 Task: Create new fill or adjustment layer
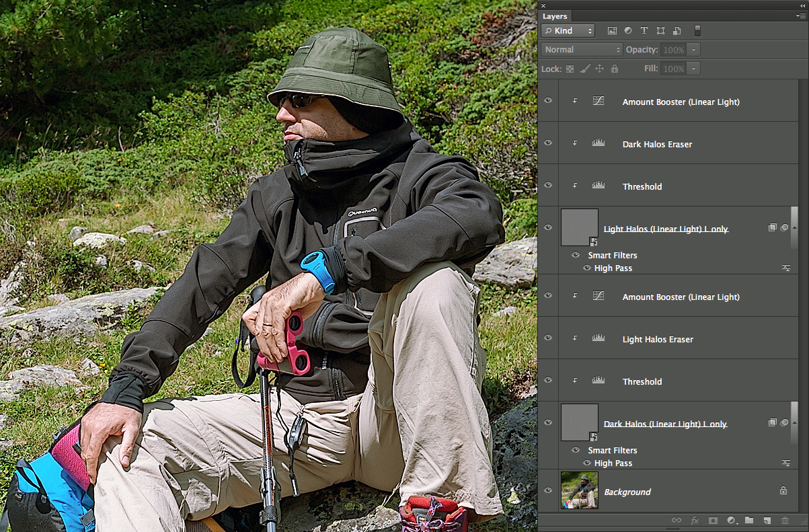pyautogui.click(x=731, y=521)
